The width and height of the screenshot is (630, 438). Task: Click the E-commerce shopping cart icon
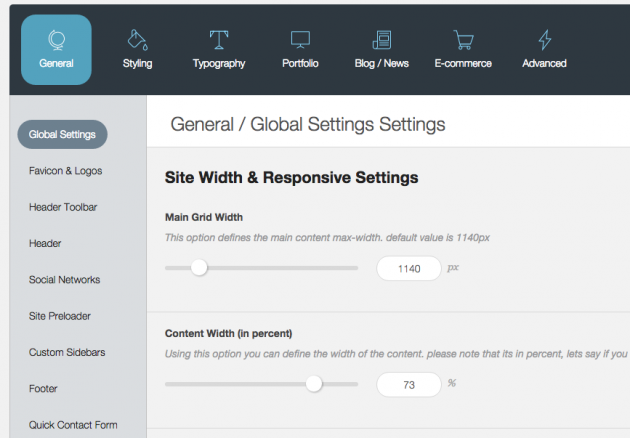point(463,40)
